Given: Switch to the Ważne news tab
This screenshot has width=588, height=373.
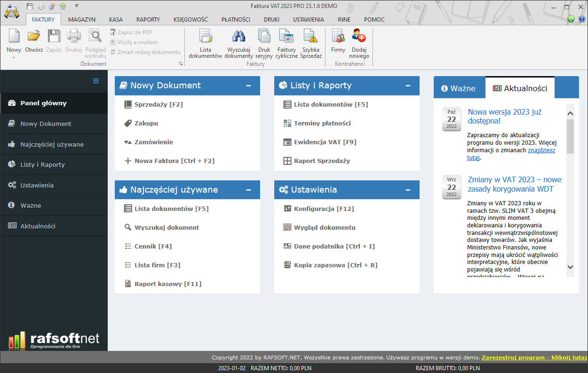Looking at the screenshot, I should pos(459,88).
